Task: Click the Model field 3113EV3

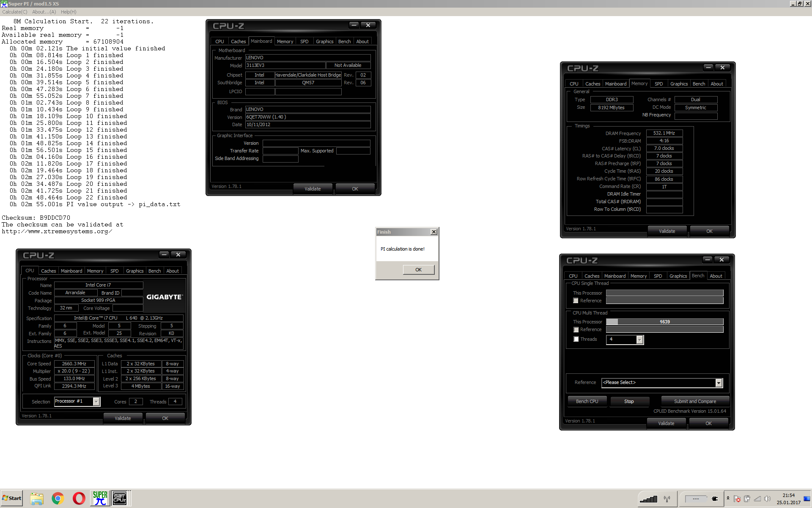Action: [285, 65]
